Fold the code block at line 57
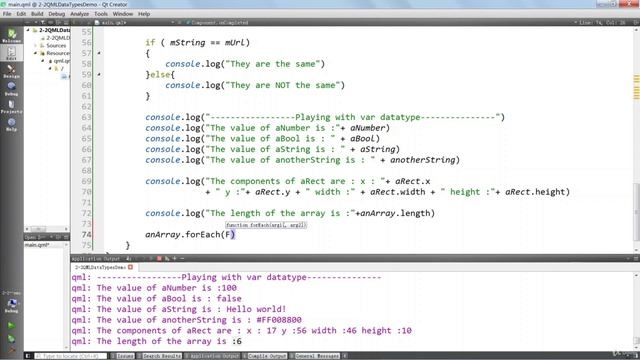 coord(99,53)
